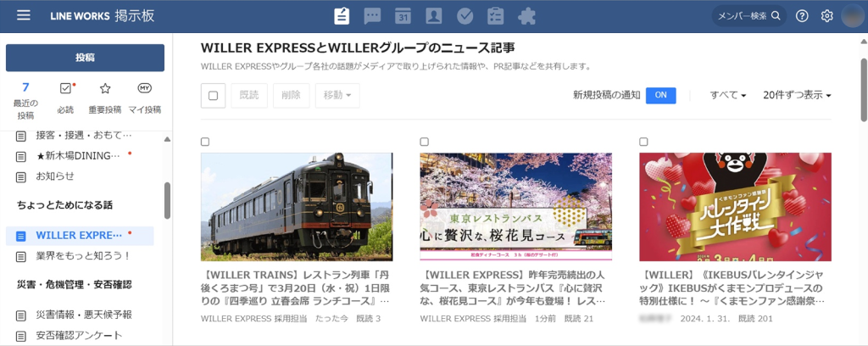Open the help question mark icon
Screen dimensions: 868x346
[x=802, y=16]
